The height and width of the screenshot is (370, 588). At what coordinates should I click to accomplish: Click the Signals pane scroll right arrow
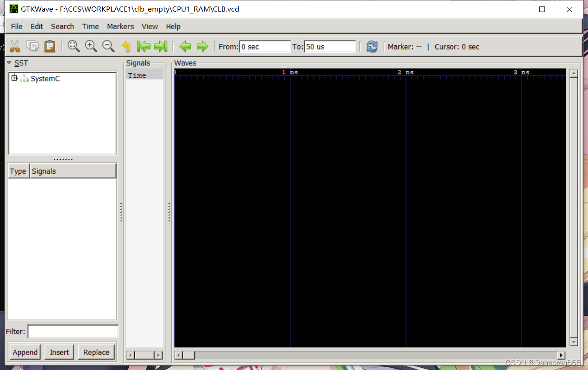point(158,355)
